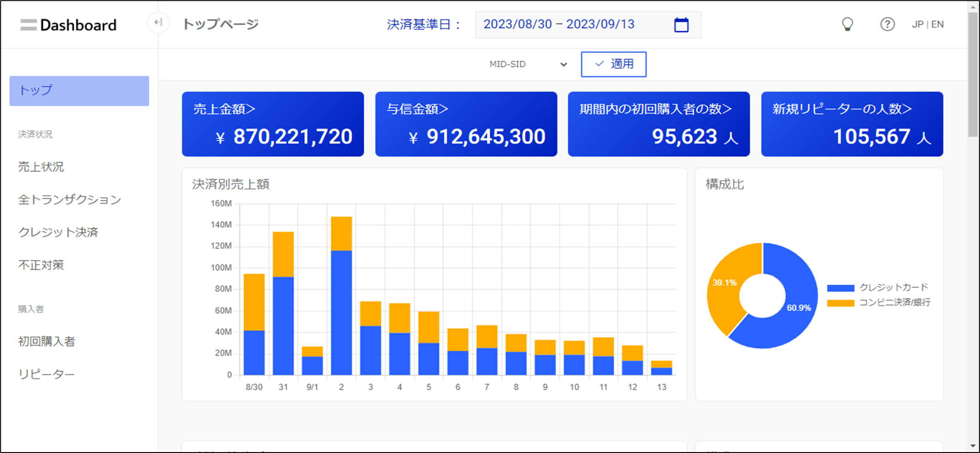Switch language to JP

[x=917, y=24]
